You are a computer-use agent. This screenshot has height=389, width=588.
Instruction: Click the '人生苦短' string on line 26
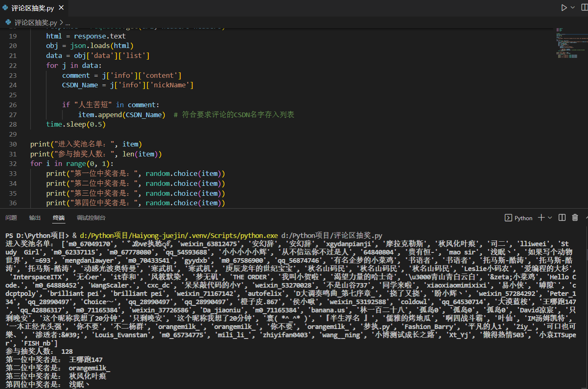93,105
